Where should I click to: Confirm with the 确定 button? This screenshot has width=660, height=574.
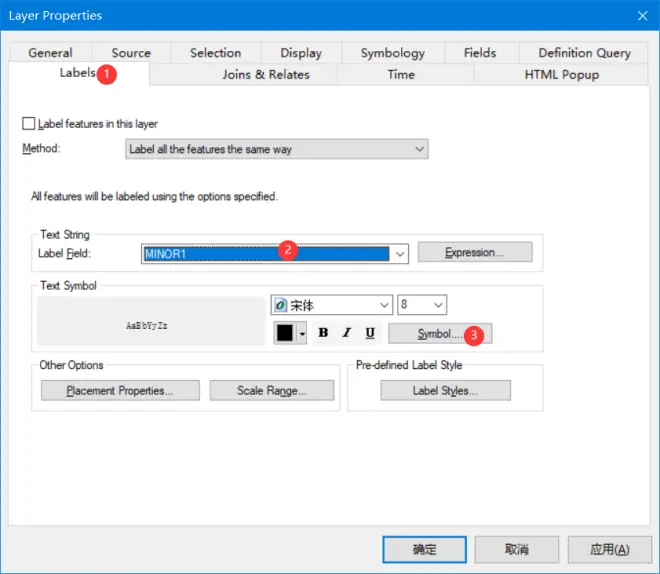coord(424,549)
